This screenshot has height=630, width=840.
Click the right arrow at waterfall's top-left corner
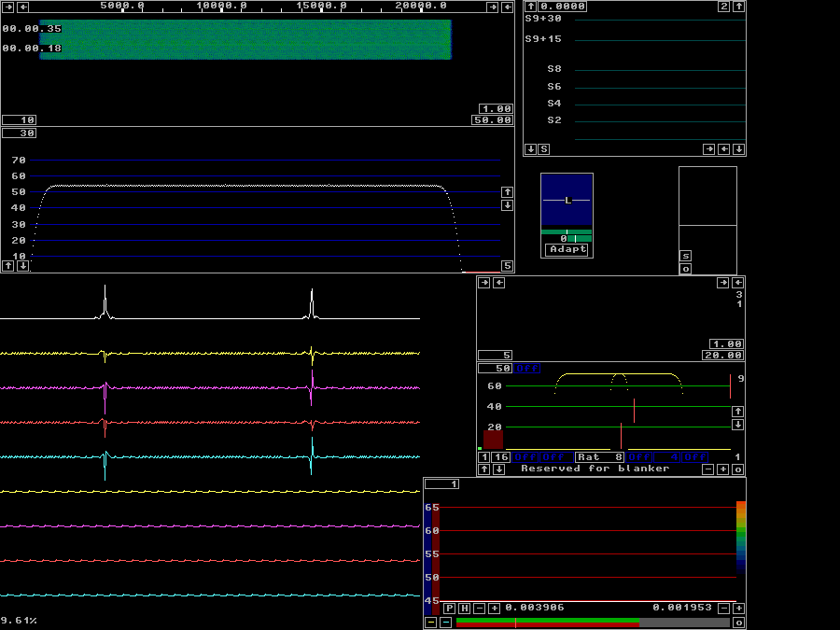click(8, 7)
